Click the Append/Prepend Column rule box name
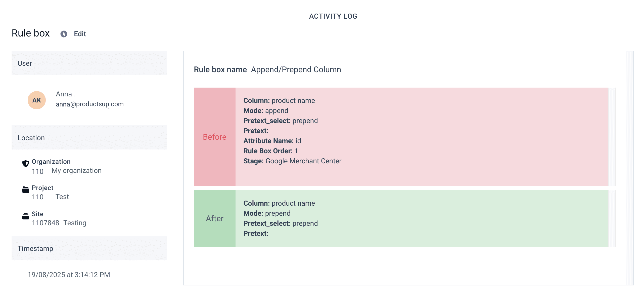Image resolution: width=644 pixels, height=299 pixels. pyautogui.click(x=296, y=70)
